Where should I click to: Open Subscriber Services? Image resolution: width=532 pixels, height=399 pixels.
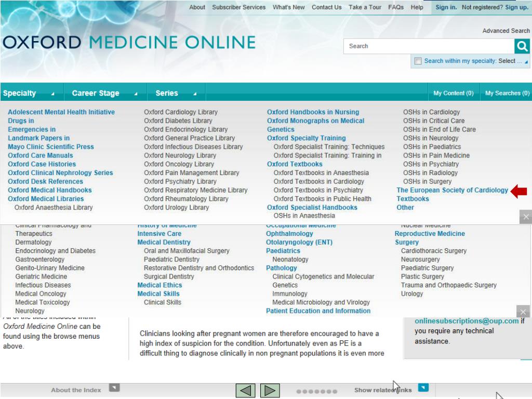point(239,7)
